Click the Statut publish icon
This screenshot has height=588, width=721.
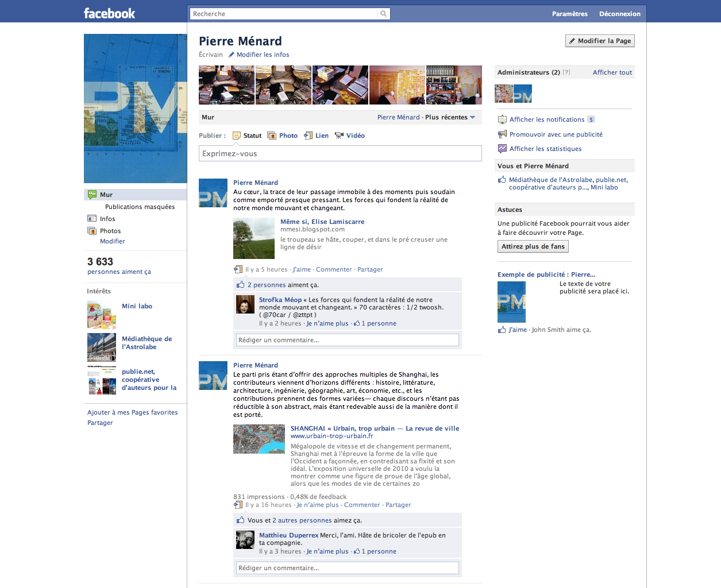tap(237, 136)
